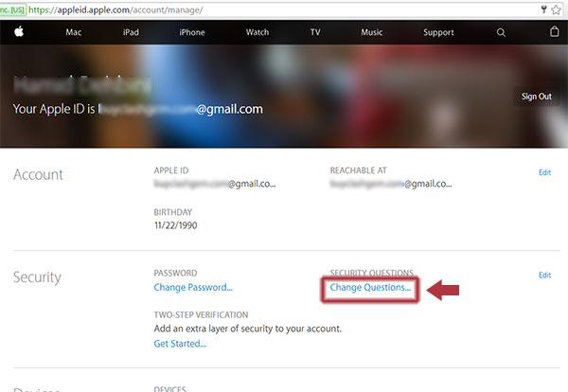The image size is (568, 392).
Task: Click the APPLE ID label
Action: coord(171,170)
